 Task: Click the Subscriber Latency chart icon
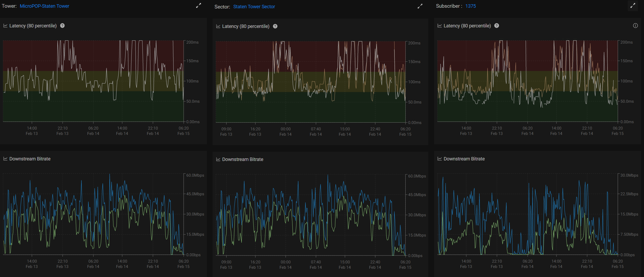439,26
